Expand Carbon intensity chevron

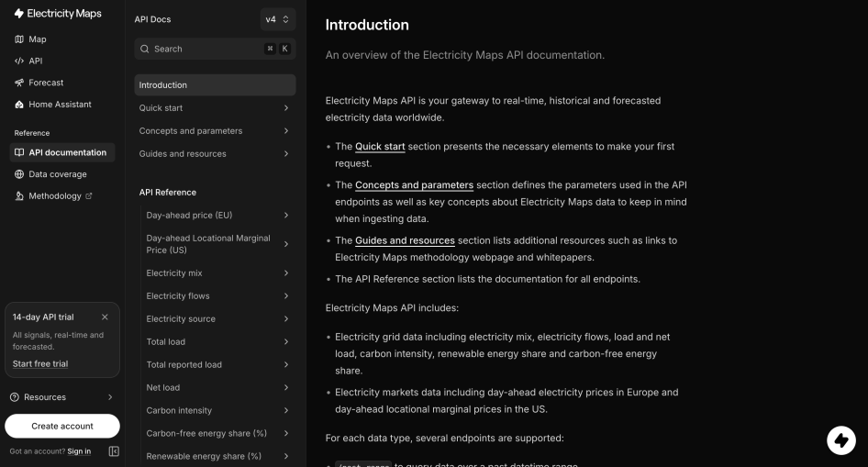[x=285, y=410]
